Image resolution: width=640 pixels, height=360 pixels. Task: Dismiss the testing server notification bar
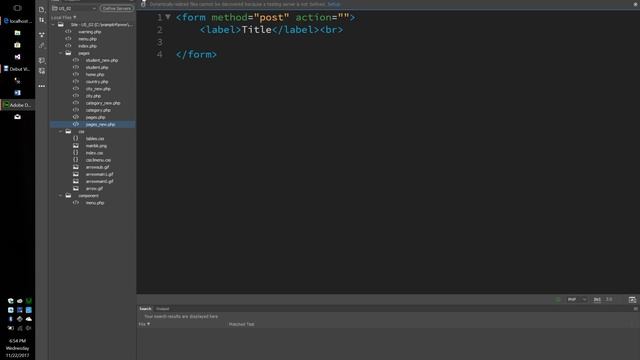click(635, 4)
